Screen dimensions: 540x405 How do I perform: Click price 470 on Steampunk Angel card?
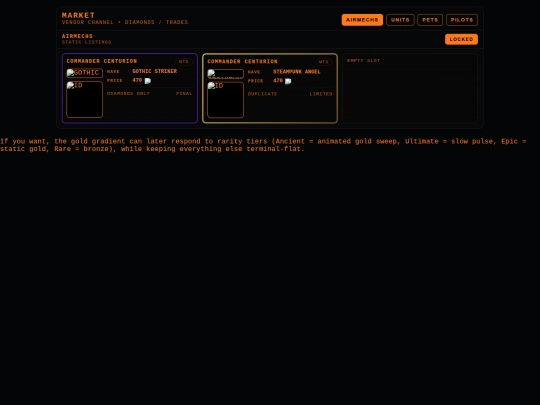coord(278,81)
